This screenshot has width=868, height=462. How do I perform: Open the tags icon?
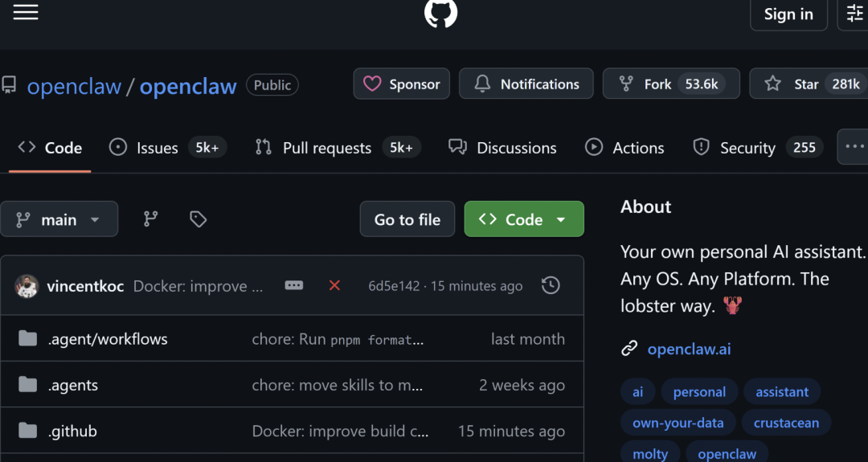pos(198,219)
